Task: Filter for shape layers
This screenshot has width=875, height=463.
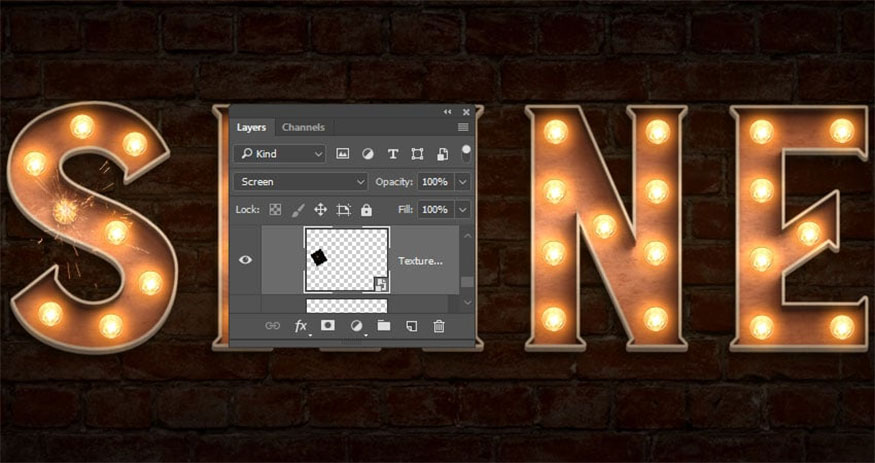Action: tap(417, 154)
